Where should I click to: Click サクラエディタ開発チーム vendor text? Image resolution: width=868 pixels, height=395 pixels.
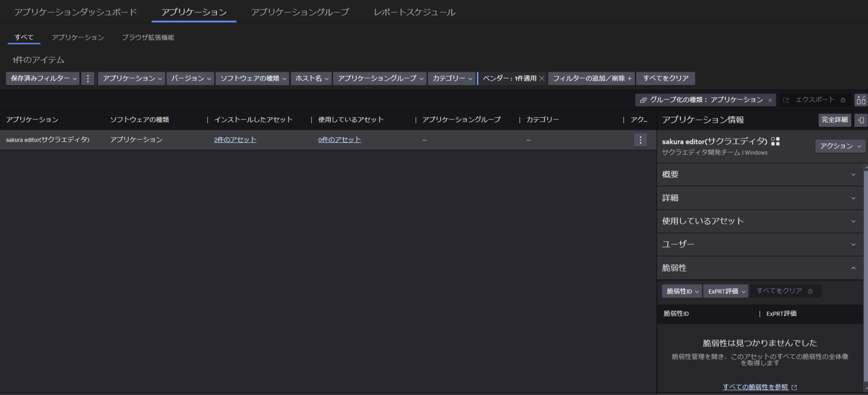701,153
